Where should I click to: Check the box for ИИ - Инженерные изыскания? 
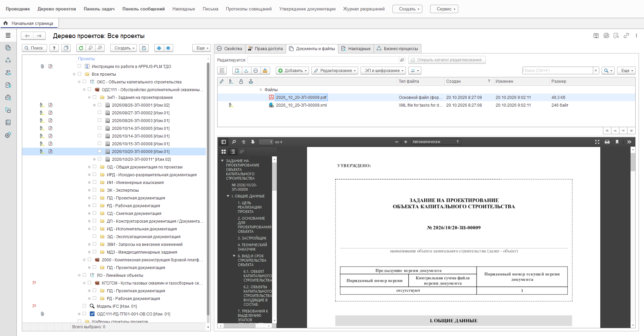94,182
